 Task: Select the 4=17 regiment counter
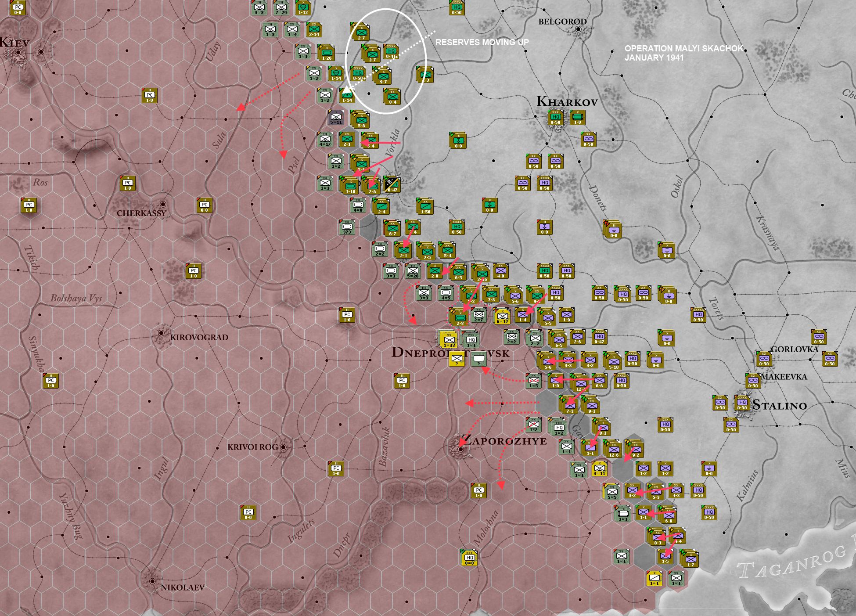(325, 139)
